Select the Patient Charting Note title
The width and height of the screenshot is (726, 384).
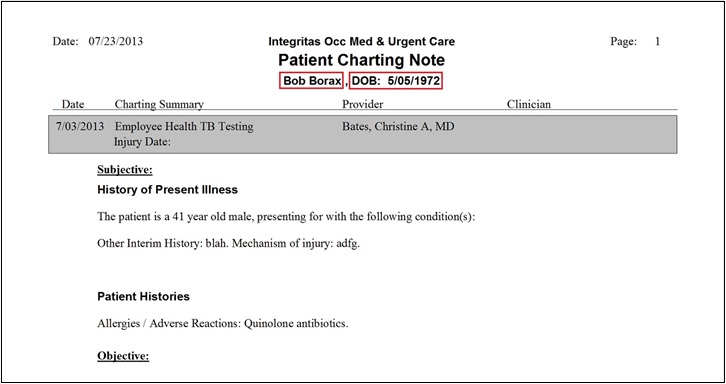[362, 60]
